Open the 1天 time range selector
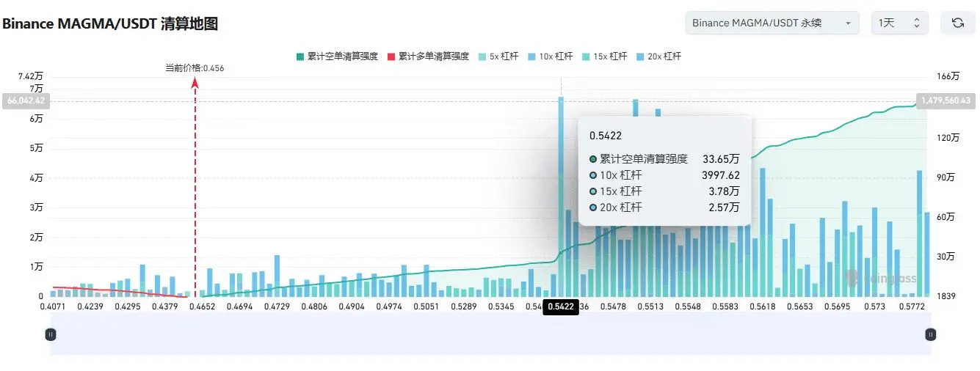 (899, 23)
